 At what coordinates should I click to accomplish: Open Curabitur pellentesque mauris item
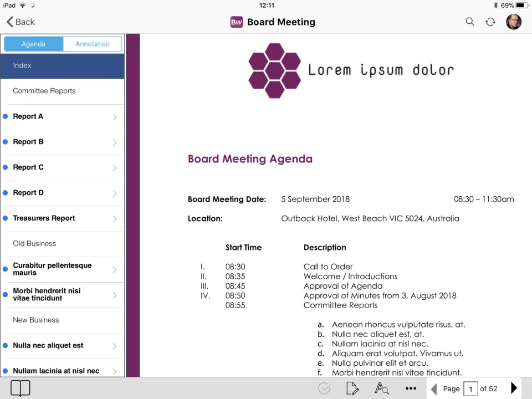pos(63,269)
